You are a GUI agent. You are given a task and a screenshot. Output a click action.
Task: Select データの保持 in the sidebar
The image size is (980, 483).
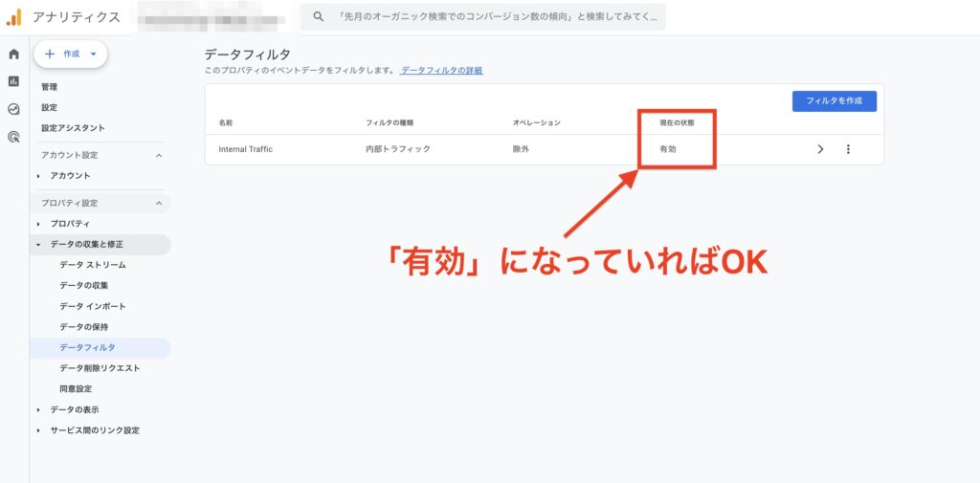(x=83, y=327)
